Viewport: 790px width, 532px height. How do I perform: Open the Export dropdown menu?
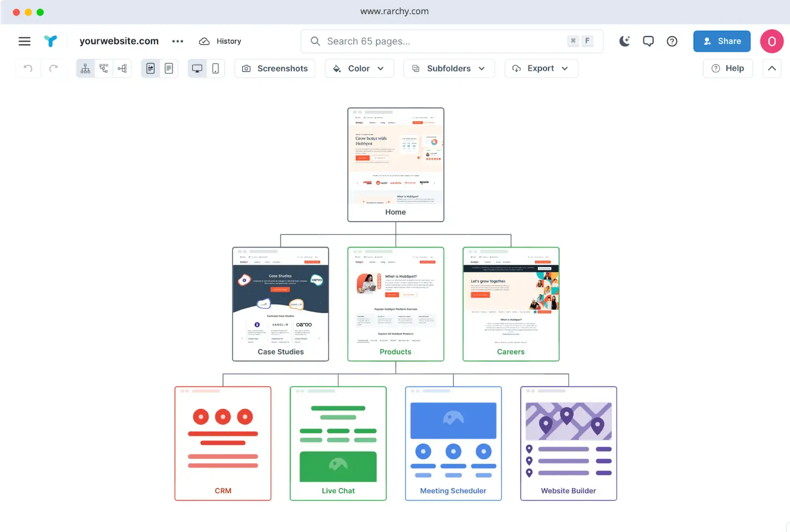(x=541, y=68)
